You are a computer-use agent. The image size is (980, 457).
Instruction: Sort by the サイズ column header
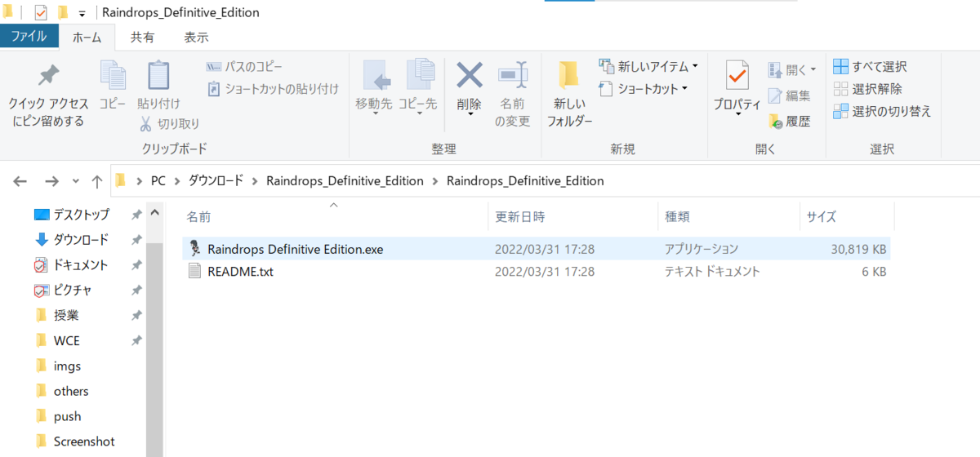coord(821,217)
